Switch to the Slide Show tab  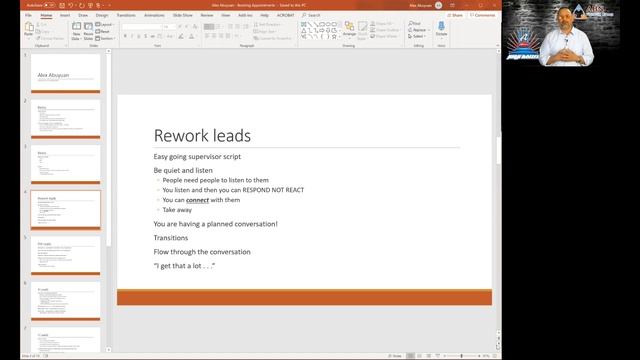pyautogui.click(x=182, y=15)
